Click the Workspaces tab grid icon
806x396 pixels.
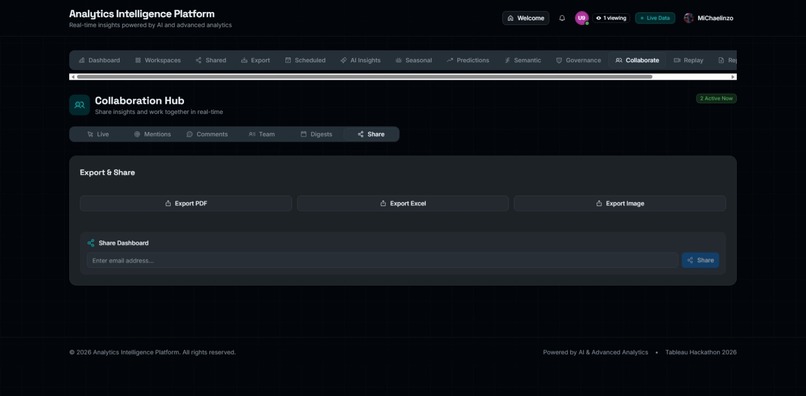[138, 60]
